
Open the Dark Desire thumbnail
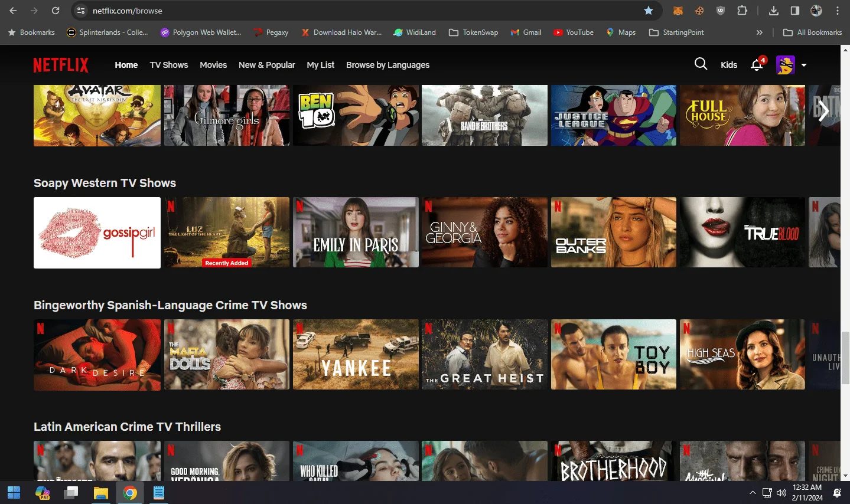[97, 355]
